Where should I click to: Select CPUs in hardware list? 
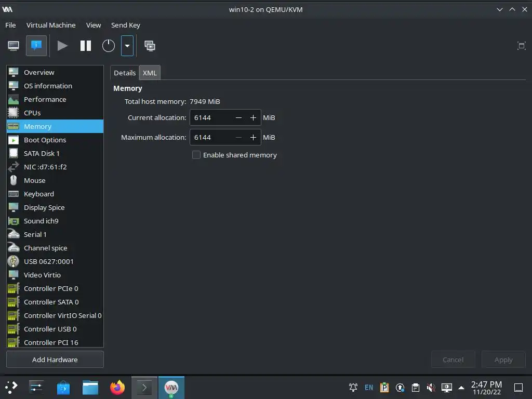[x=55, y=113]
